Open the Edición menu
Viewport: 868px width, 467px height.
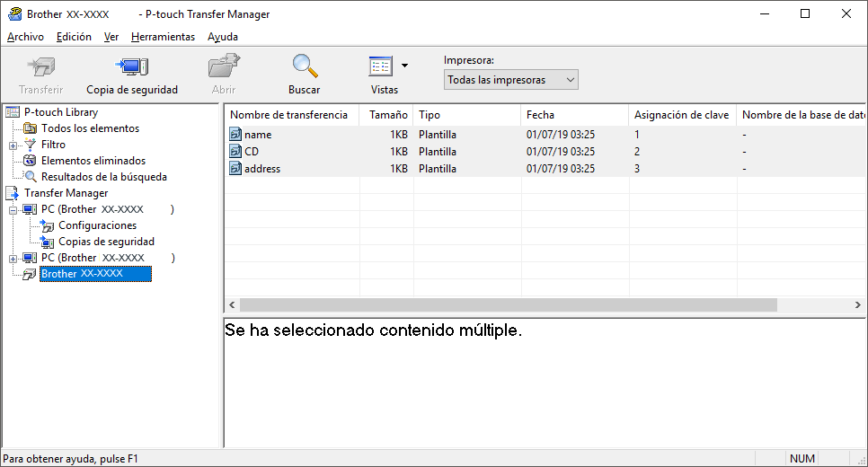74,37
